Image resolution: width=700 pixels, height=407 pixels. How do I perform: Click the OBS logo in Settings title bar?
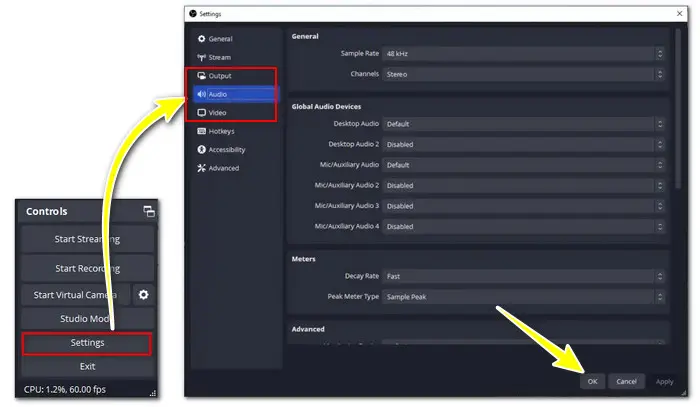tap(193, 14)
